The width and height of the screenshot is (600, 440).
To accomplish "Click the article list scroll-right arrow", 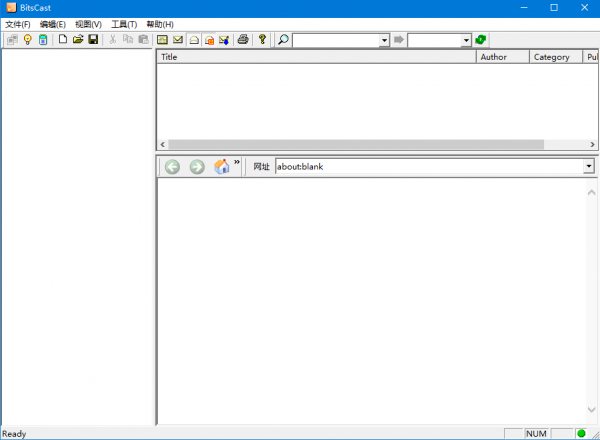I will click(x=592, y=144).
